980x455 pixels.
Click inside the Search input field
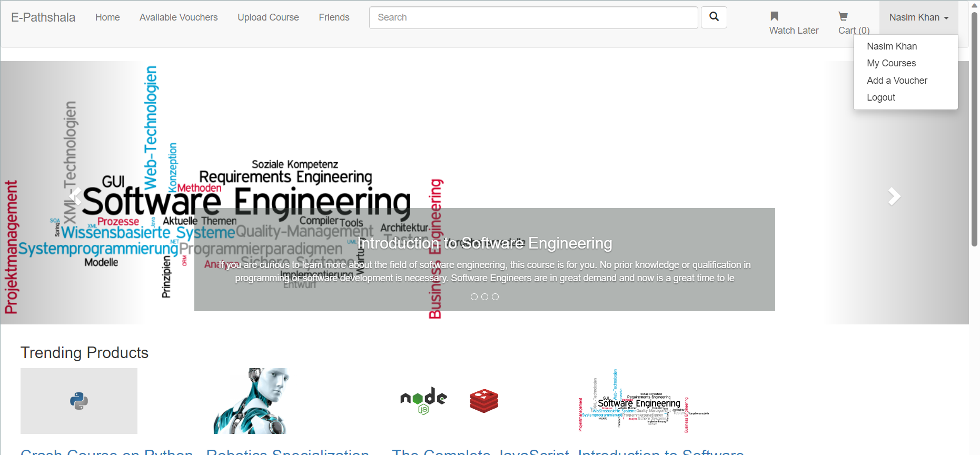pos(533,17)
